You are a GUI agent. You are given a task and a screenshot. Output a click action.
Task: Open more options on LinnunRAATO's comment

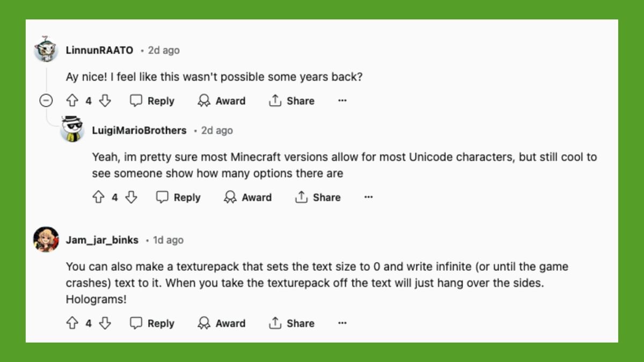[x=342, y=101]
